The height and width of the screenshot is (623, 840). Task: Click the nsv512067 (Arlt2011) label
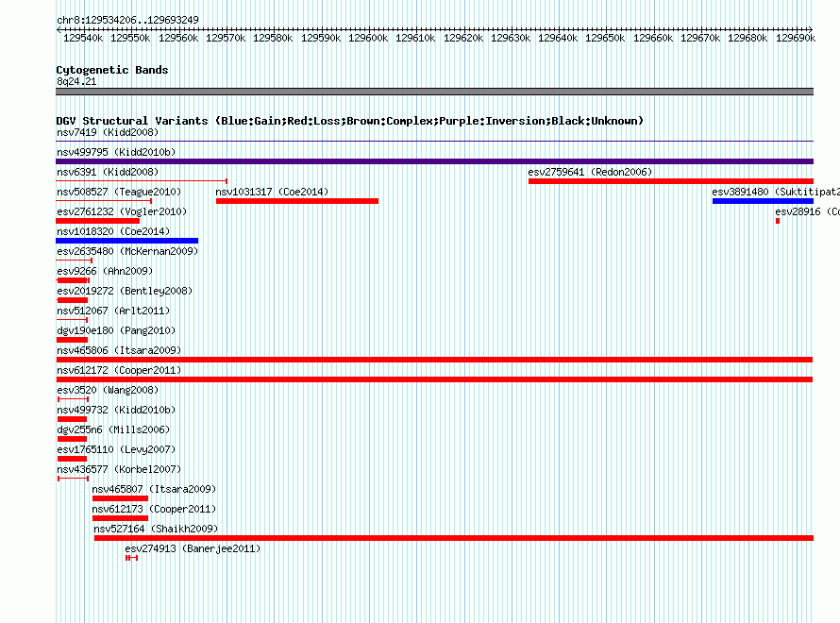point(113,311)
